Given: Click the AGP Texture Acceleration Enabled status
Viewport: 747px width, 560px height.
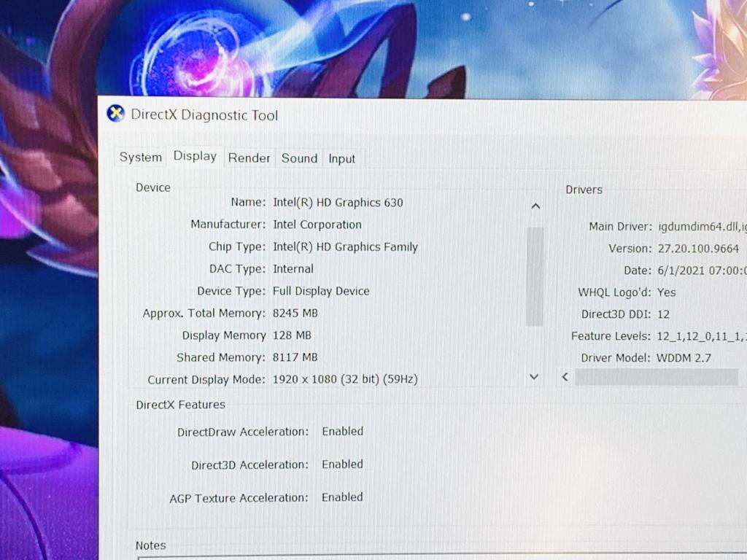Looking at the screenshot, I should [342, 497].
